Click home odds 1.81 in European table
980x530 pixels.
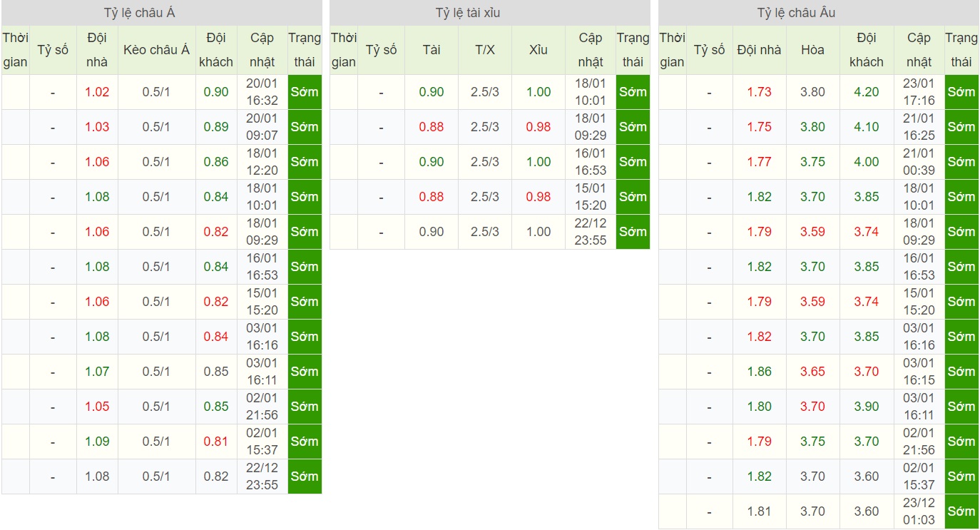click(760, 511)
